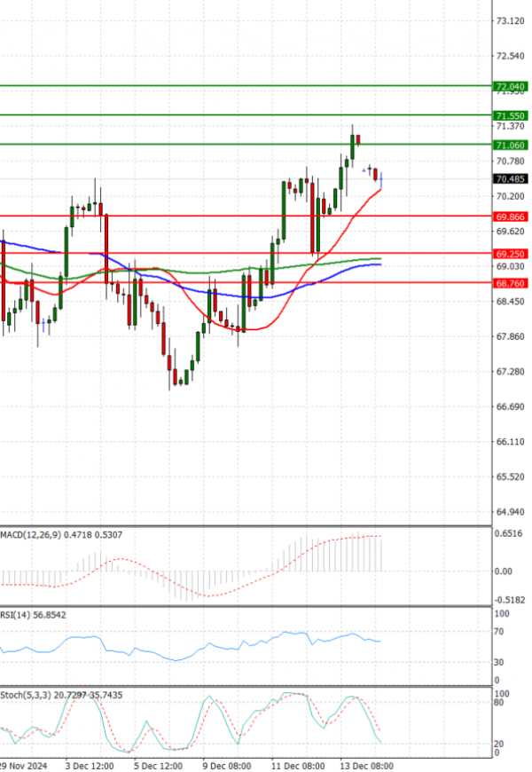Image resolution: width=532 pixels, height=772 pixels.
Task: Click the 29 Nov 2024 time axis label
Action: (x=24, y=766)
